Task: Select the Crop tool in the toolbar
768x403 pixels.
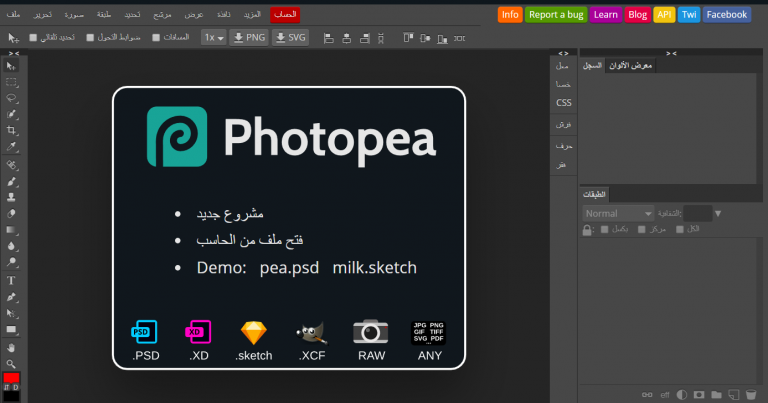Action: pyautogui.click(x=11, y=130)
